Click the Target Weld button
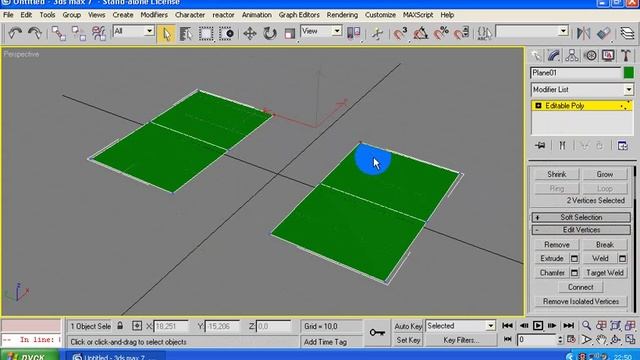The image size is (640, 360). point(604,273)
